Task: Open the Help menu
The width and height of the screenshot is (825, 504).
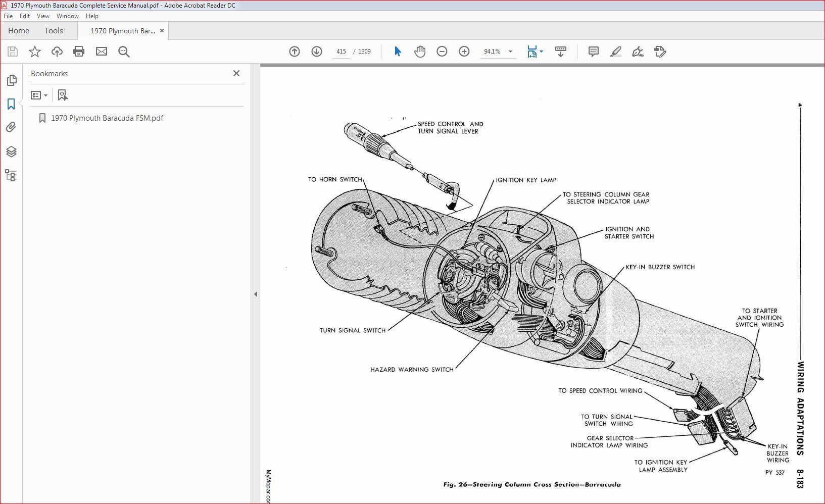Action: click(92, 16)
